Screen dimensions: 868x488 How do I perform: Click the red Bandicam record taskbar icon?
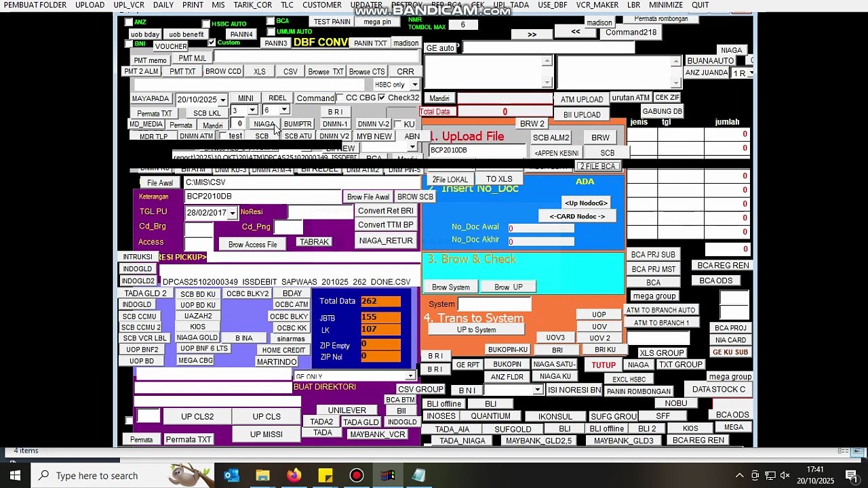coord(356,475)
